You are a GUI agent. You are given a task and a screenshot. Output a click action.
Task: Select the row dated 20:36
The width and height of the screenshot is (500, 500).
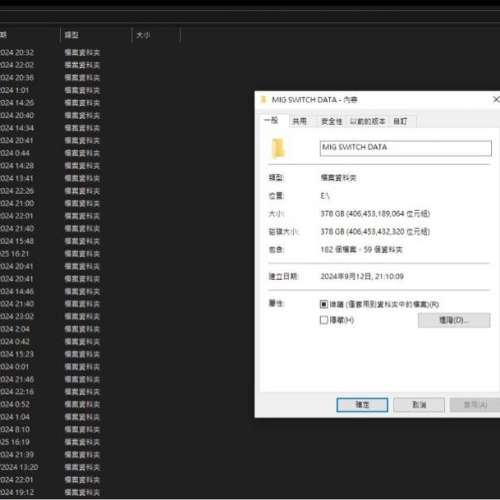coord(50,78)
